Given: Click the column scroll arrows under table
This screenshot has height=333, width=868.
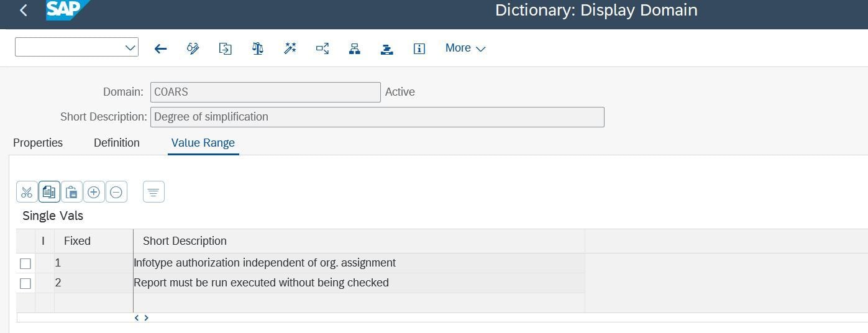Looking at the screenshot, I should coord(142,317).
